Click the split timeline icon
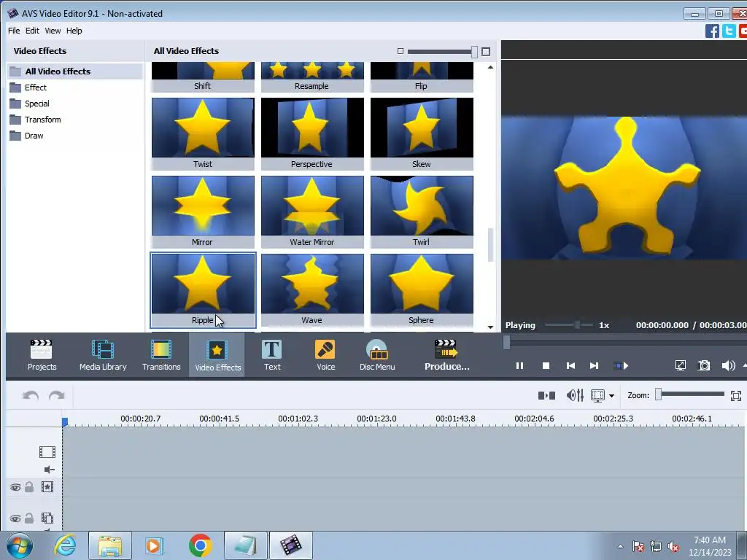Viewport: 747px width, 560px height. click(x=546, y=395)
